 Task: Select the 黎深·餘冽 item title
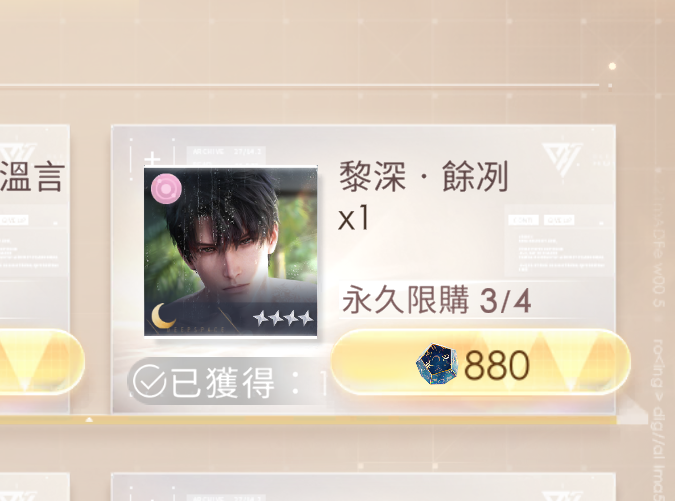[424, 176]
